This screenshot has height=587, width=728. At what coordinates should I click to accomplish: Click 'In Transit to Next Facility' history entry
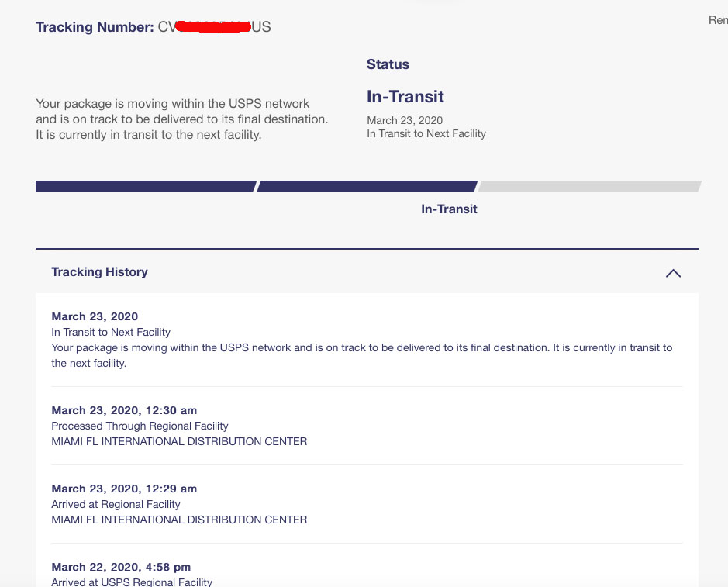coord(111,332)
